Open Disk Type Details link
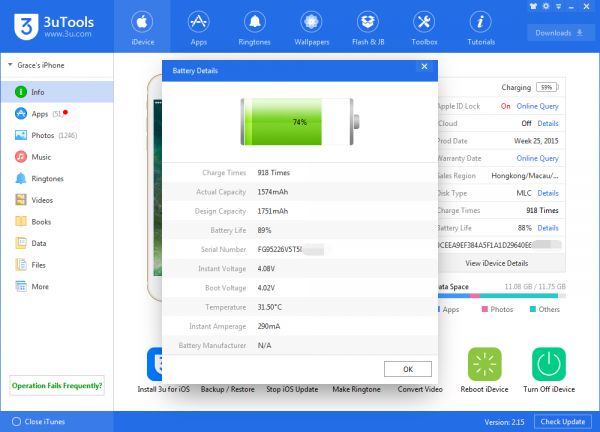This screenshot has height=432, width=600. pos(548,193)
